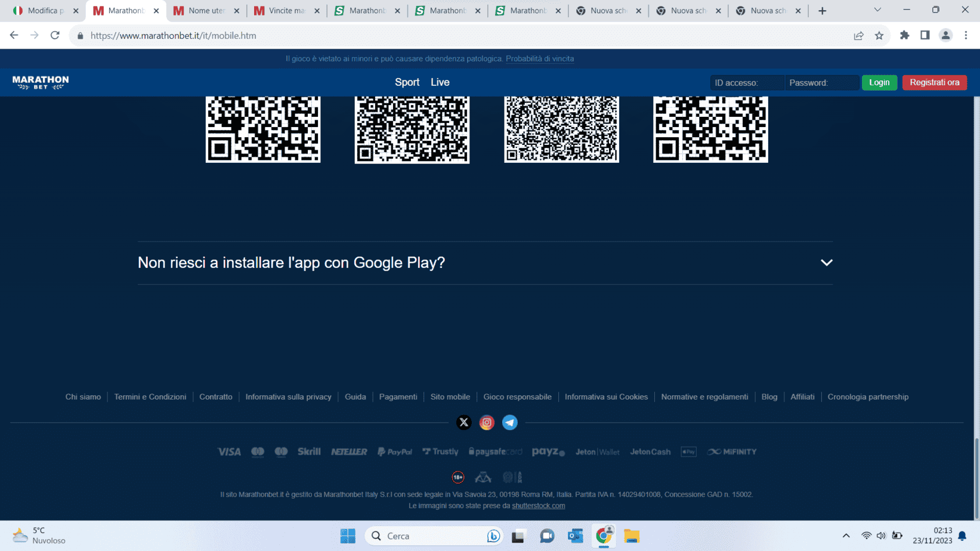Open the Windows Start menu
980x551 pixels.
point(348,536)
